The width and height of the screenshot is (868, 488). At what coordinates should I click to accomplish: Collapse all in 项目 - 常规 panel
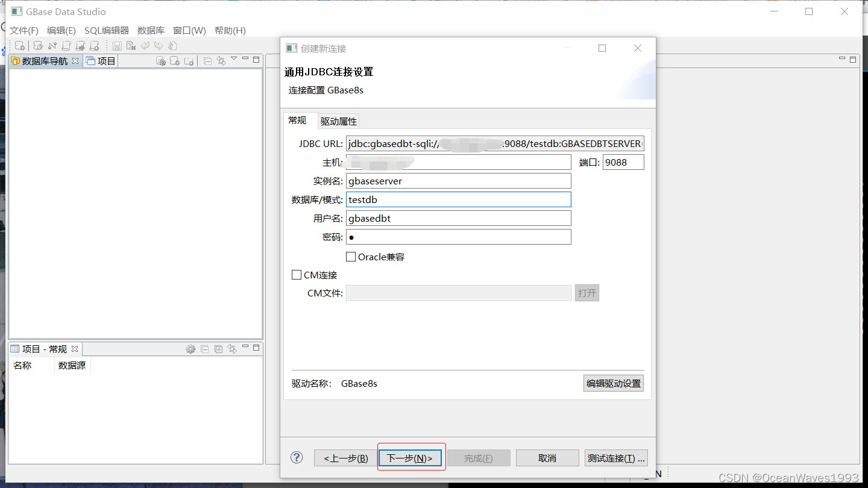205,349
